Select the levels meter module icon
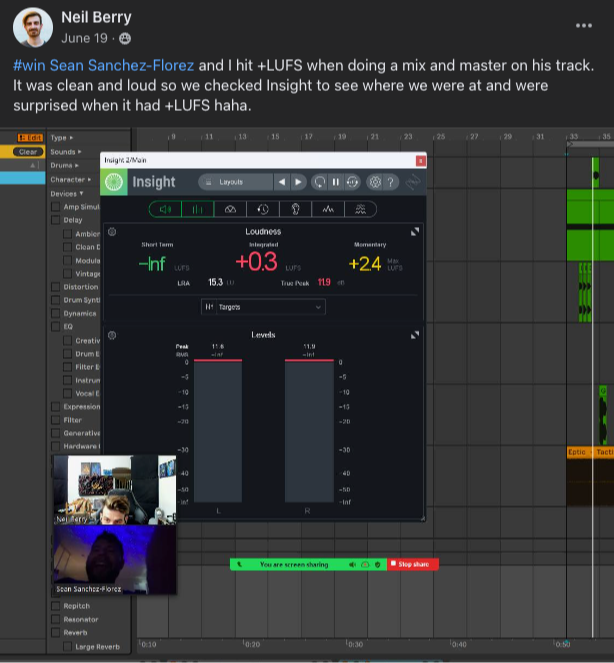Image resolution: width=614 pixels, height=663 pixels. [x=198, y=209]
